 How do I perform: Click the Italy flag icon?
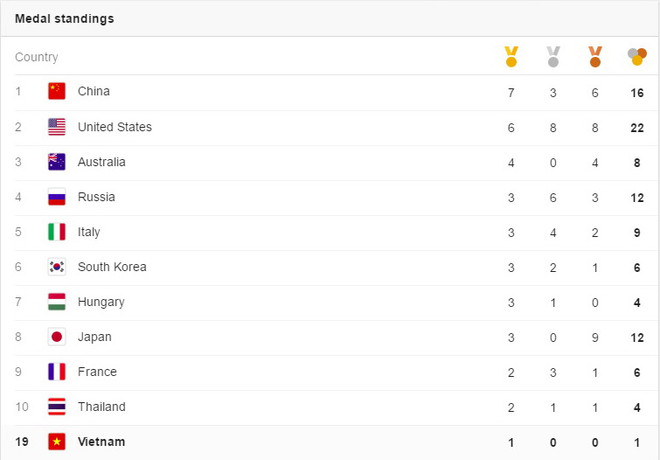[57, 232]
